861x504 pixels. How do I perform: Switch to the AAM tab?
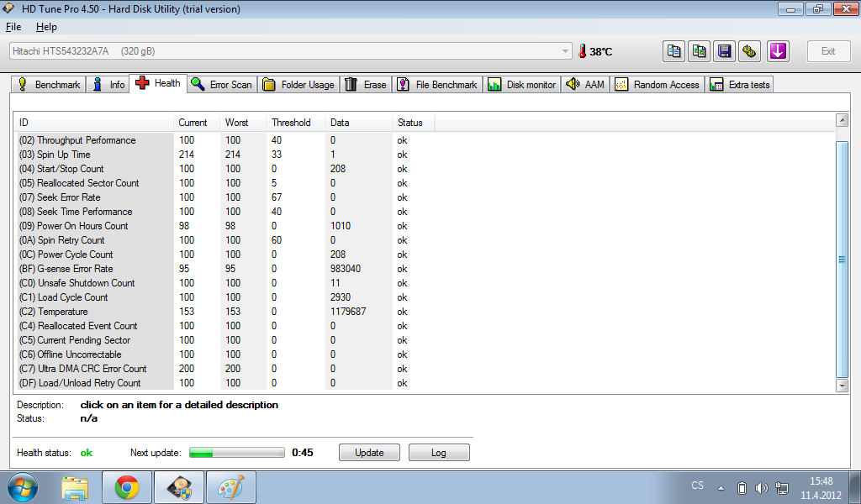[585, 85]
